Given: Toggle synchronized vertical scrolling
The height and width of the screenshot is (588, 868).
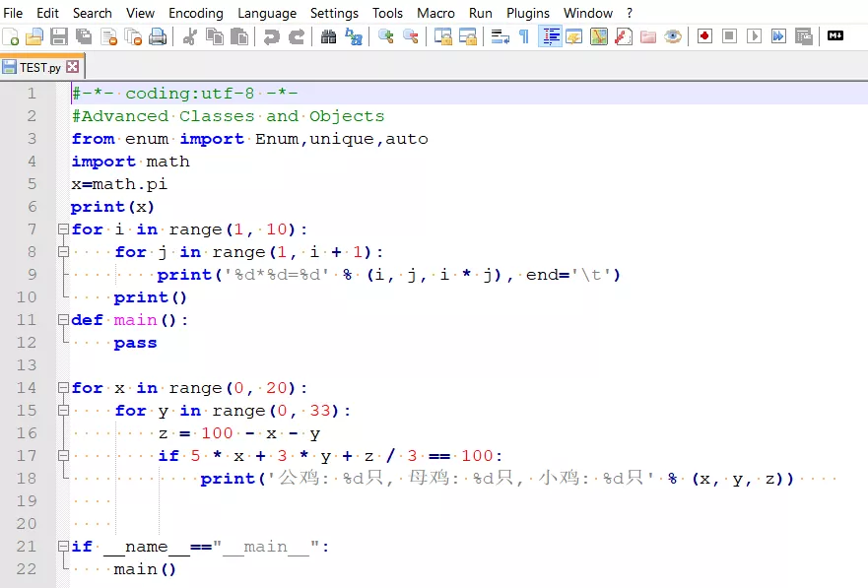Looking at the screenshot, I should [x=442, y=37].
